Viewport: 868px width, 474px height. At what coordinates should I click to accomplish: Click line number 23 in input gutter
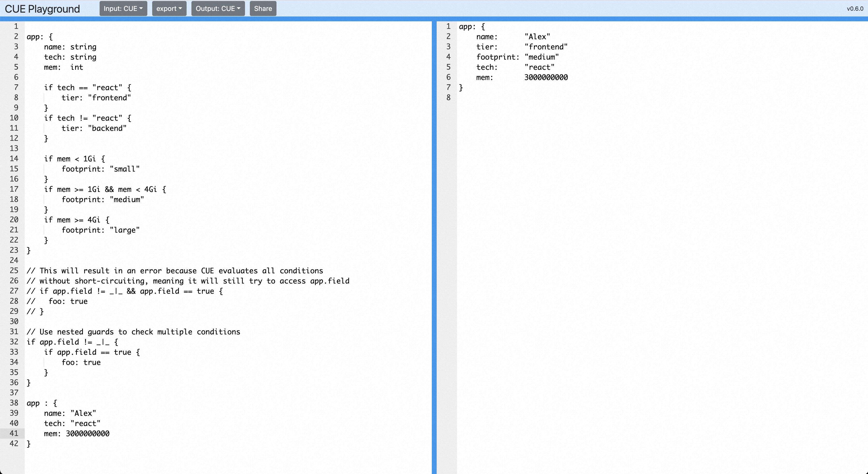tap(14, 250)
